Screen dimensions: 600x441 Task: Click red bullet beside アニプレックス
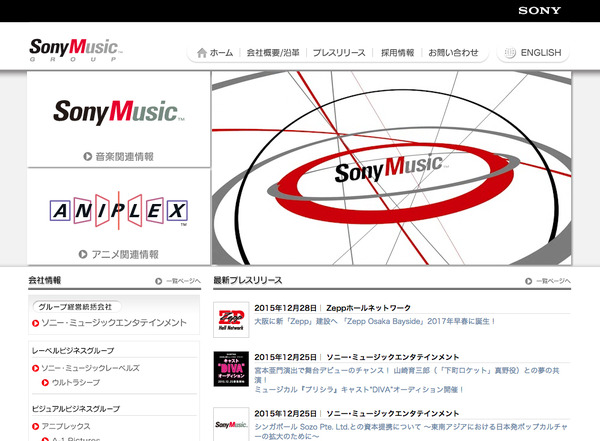tap(36, 426)
